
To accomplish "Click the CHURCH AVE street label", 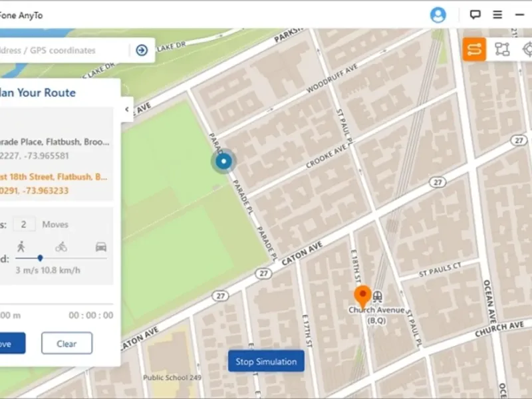I will pos(499,329).
